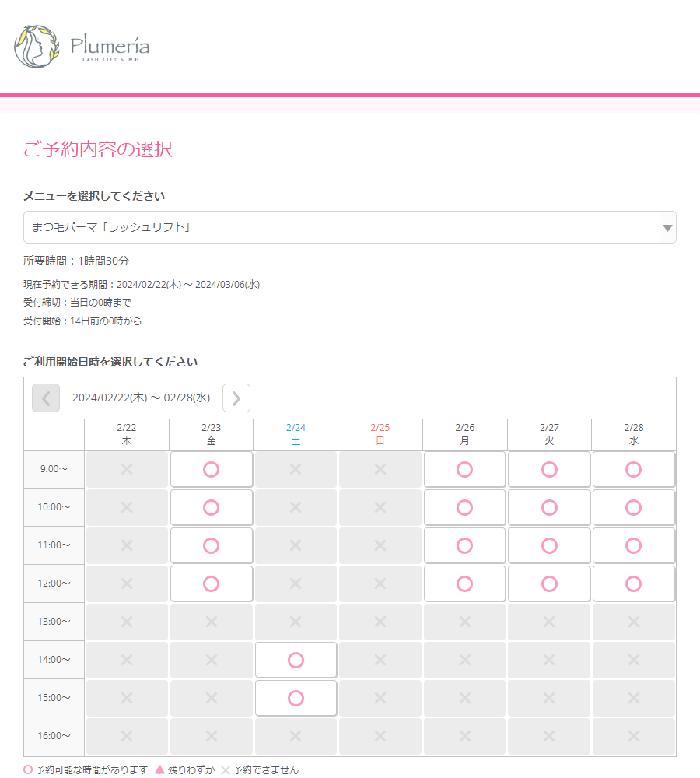
Task: Choose the 14:00 circle on Saturday 2/24
Action: tap(296, 660)
